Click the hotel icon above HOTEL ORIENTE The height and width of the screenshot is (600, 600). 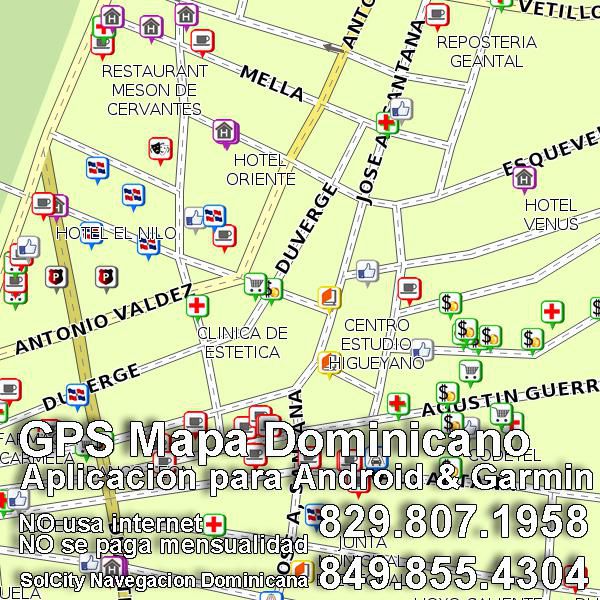[x=226, y=132]
